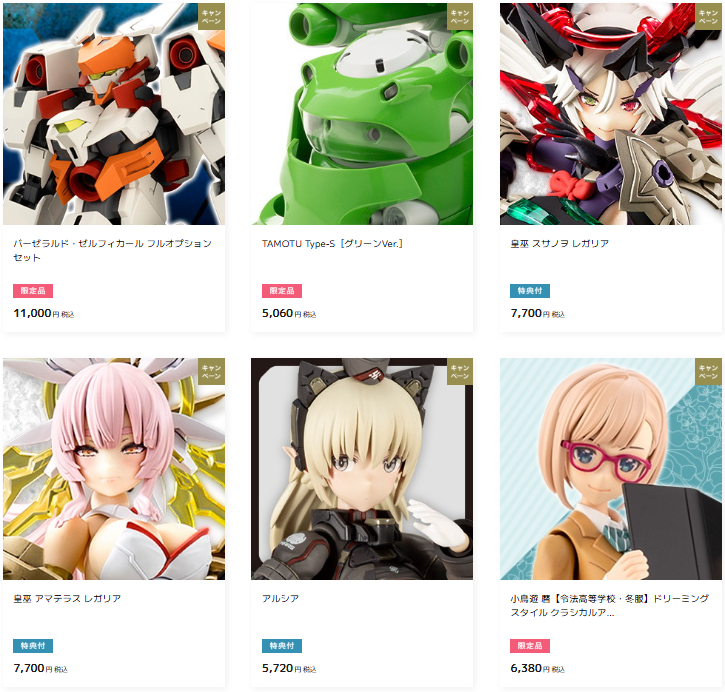Open the glasses schoolgirl figure image
Viewport: 725px width, 692px height.
point(611,469)
